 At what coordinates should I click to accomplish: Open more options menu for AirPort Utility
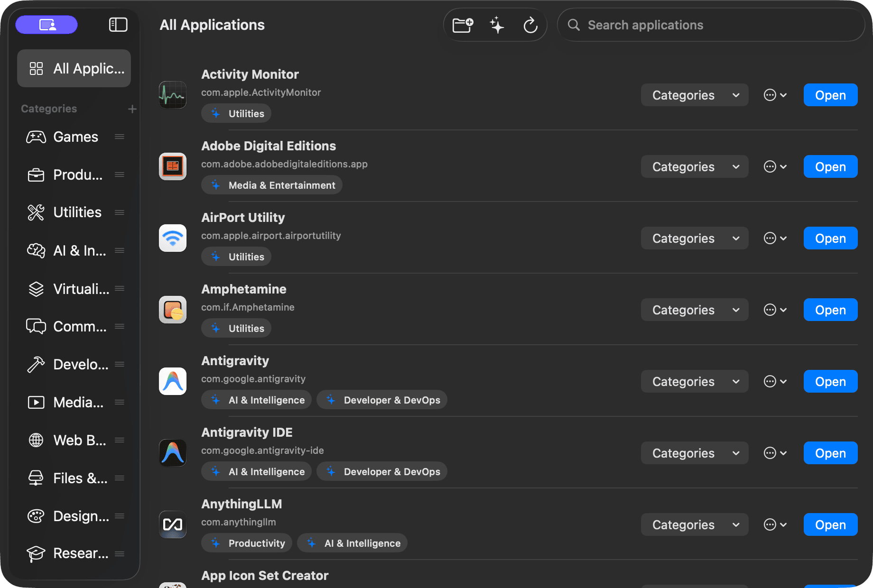[x=775, y=238]
